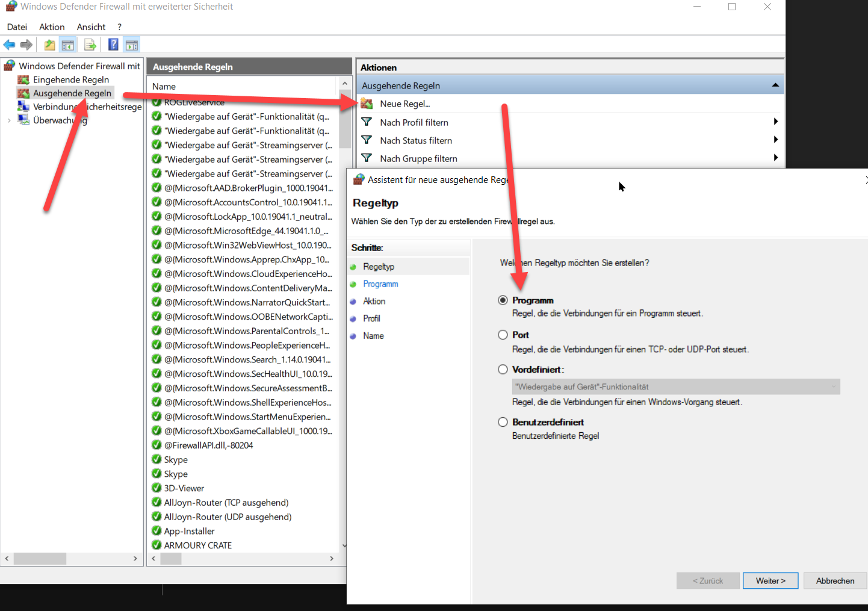Click the Aktion step in the wizard sidebar
The image size is (868, 611).
[x=374, y=301]
